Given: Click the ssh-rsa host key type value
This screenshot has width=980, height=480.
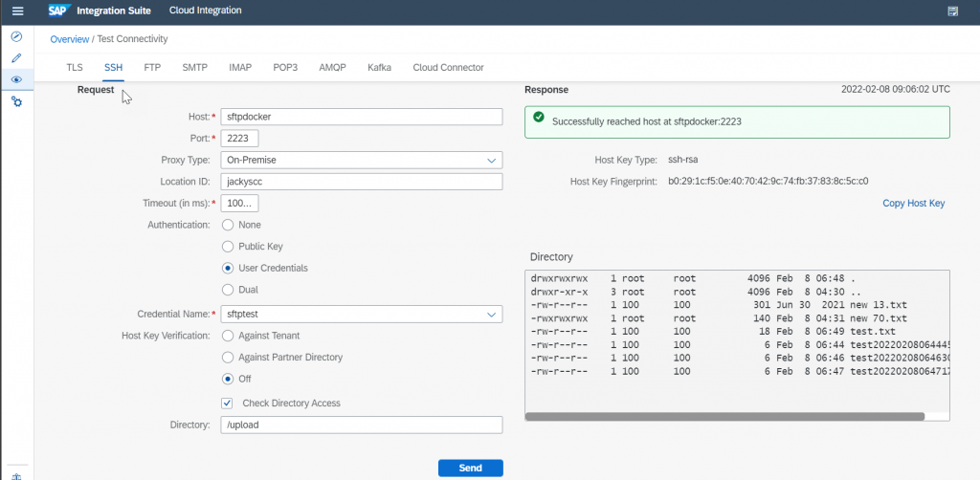Looking at the screenshot, I should 682,160.
